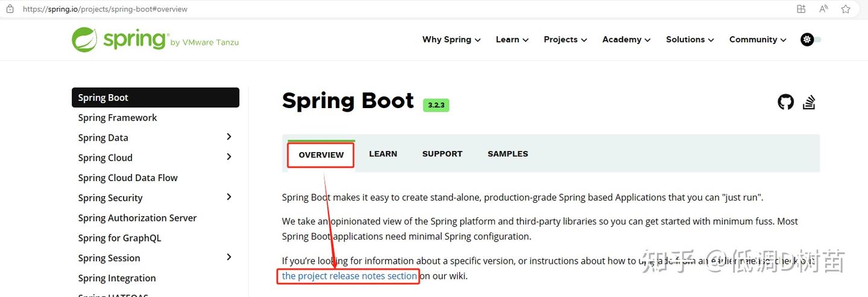Click the site lock icon in address bar
This screenshot has height=297, width=868.
click(x=10, y=9)
